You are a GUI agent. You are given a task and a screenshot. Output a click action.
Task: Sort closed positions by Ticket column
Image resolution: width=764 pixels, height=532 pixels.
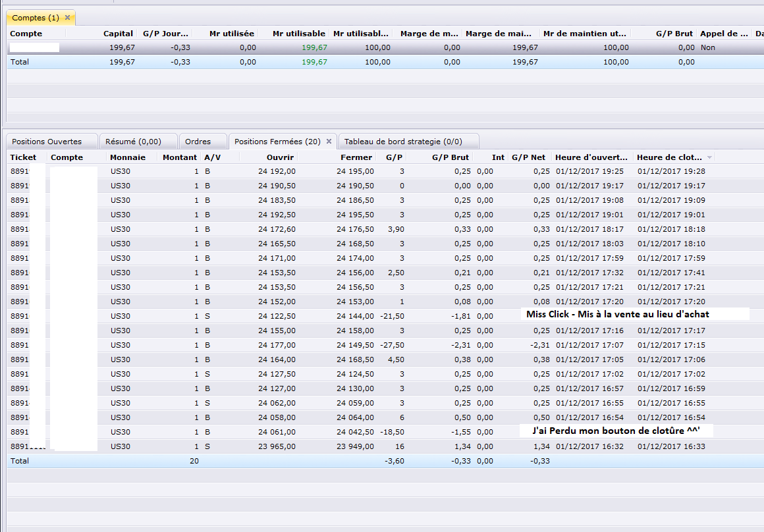23,157
